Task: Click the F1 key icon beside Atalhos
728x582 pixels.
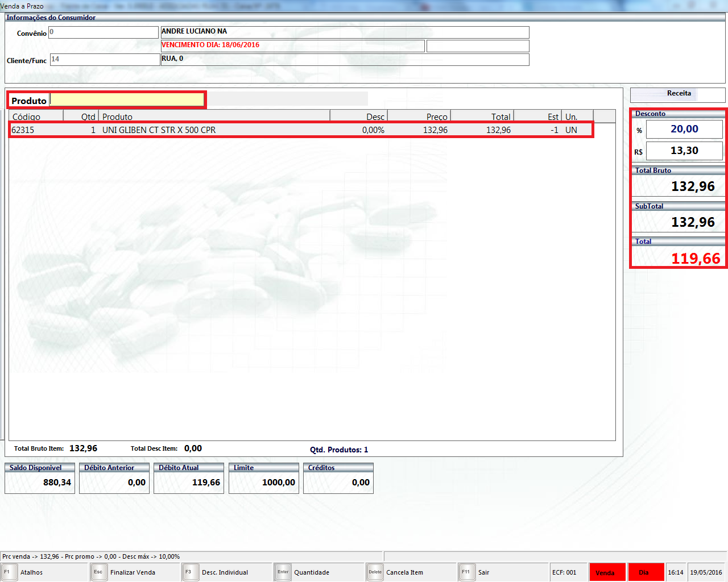Action: [9, 572]
